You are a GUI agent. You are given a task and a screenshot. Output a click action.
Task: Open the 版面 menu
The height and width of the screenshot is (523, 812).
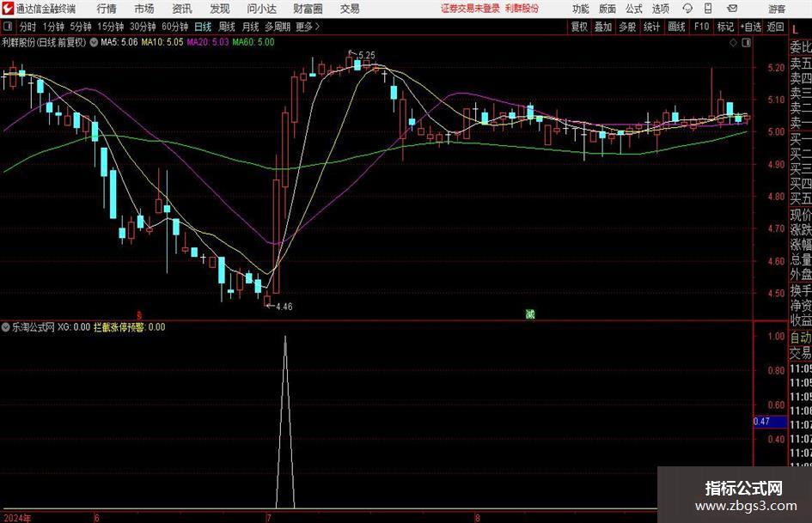point(607,9)
